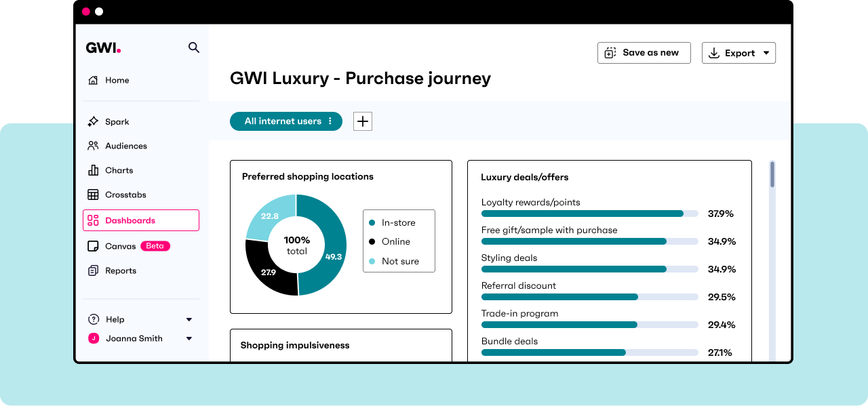Screen dimensions: 868x406
Task: Select the Home icon in the sidebar
Action: [92, 80]
